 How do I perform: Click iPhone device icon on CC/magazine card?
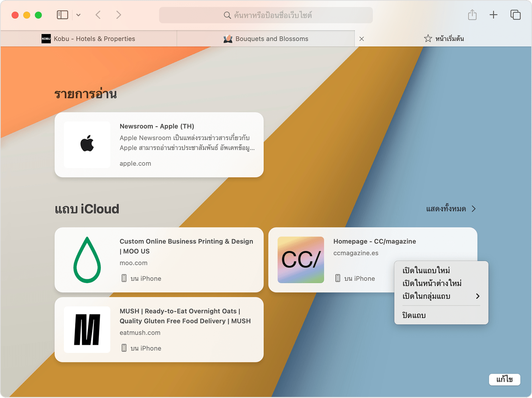click(x=338, y=278)
